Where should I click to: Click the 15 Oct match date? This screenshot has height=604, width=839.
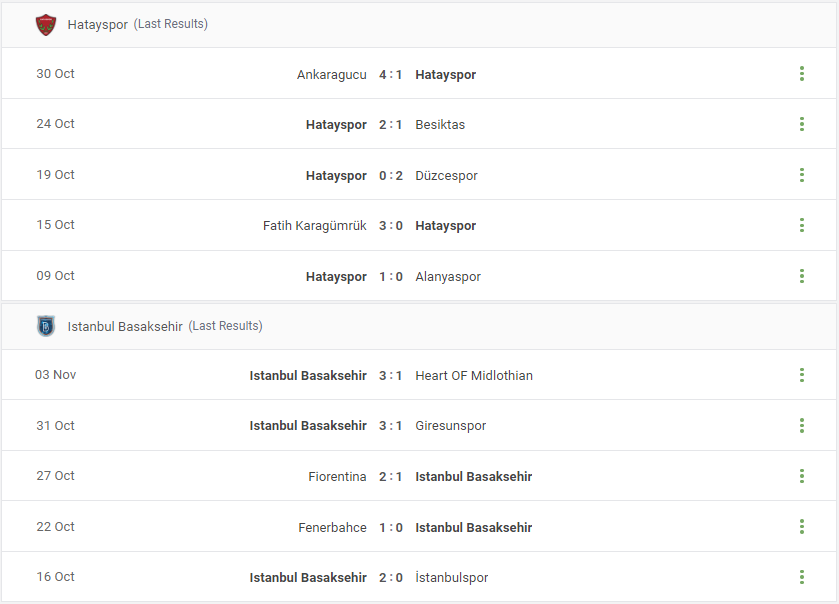(55, 225)
